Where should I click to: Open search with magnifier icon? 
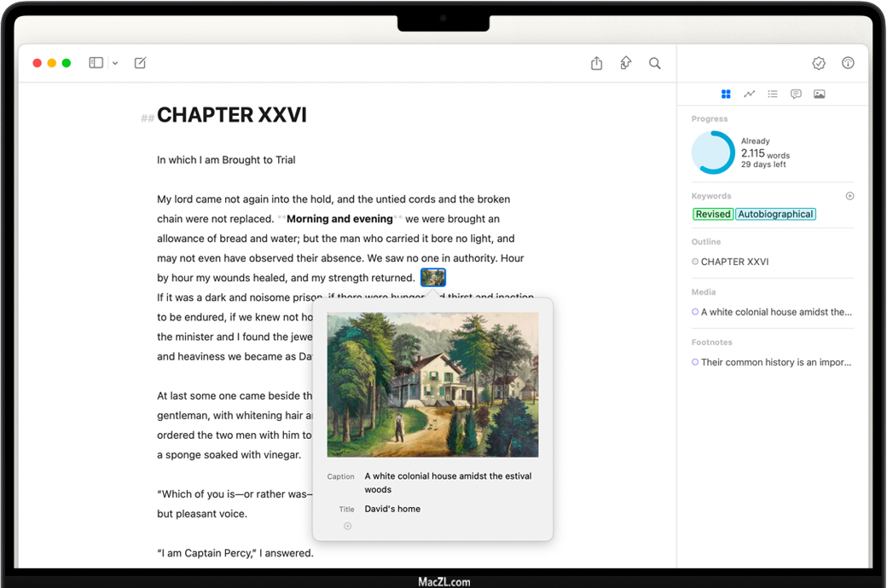tap(654, 63)
